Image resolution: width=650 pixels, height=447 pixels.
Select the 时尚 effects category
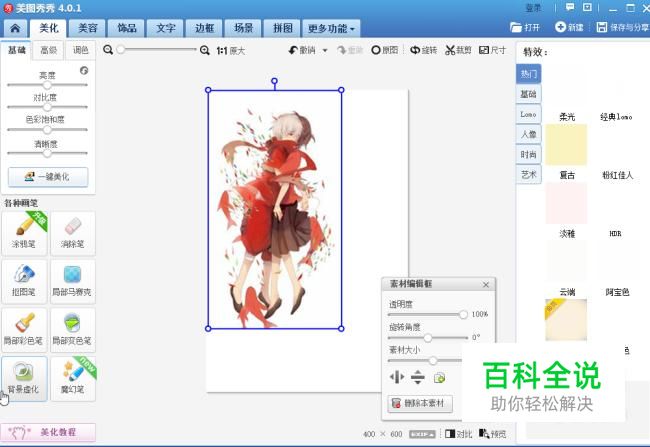click(x=529, y=154)
